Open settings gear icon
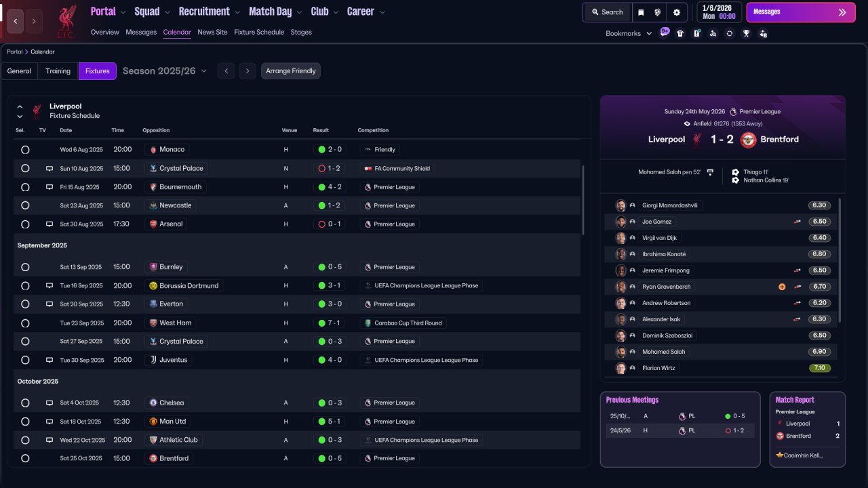 coord(677,12)
